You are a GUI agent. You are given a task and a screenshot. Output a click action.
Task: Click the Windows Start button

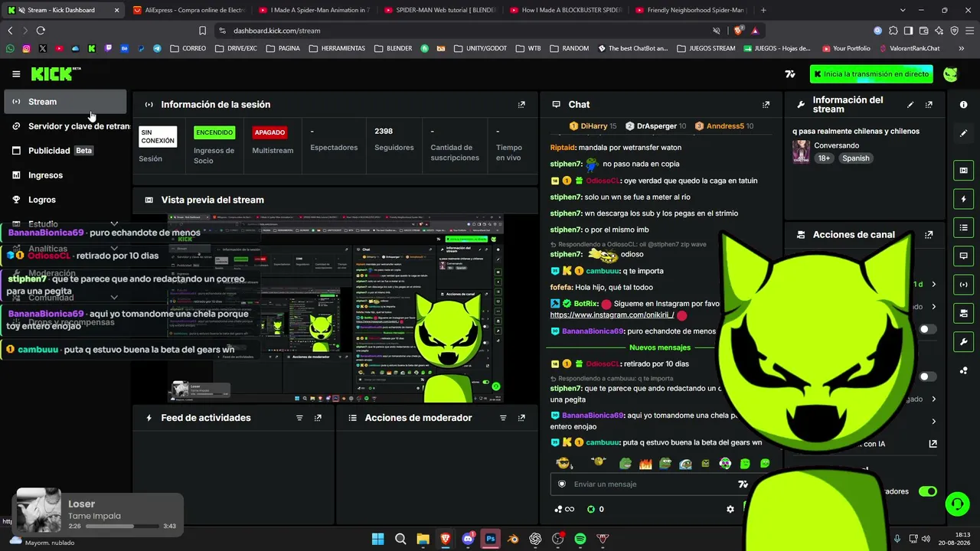[x=378, y=539]
